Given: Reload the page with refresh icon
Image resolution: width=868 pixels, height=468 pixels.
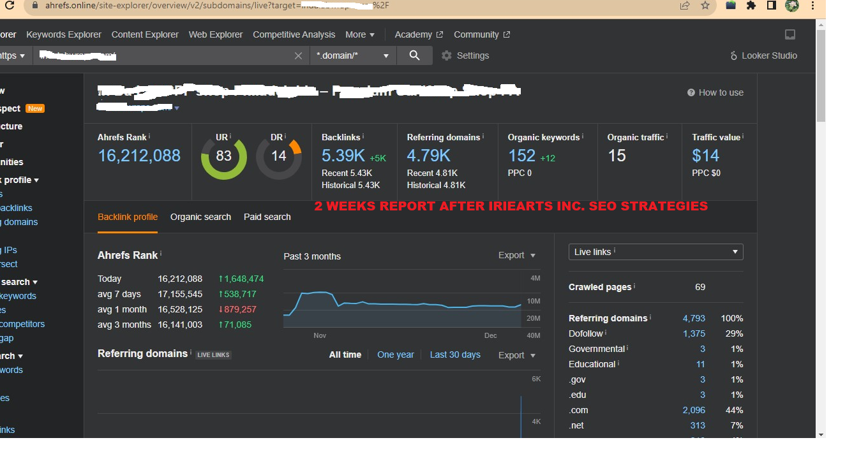Looking at the screenshot, I should click(x=10, y=6).
